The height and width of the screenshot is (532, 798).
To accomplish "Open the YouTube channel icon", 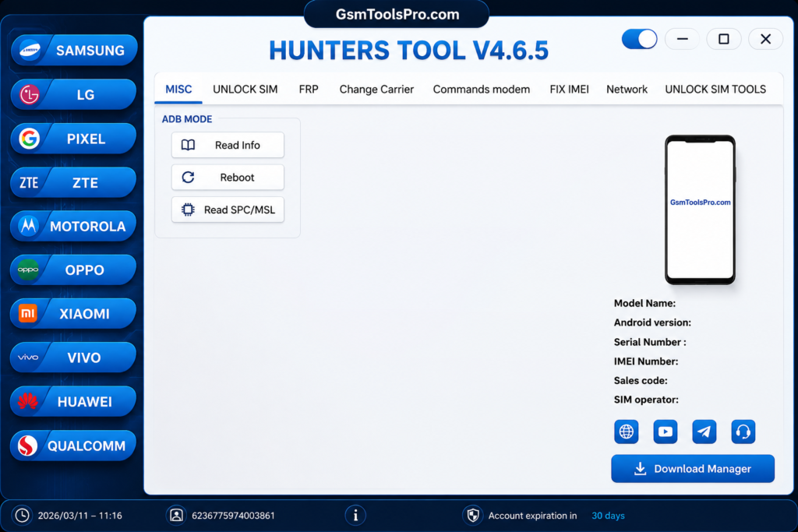I will 666,432.
